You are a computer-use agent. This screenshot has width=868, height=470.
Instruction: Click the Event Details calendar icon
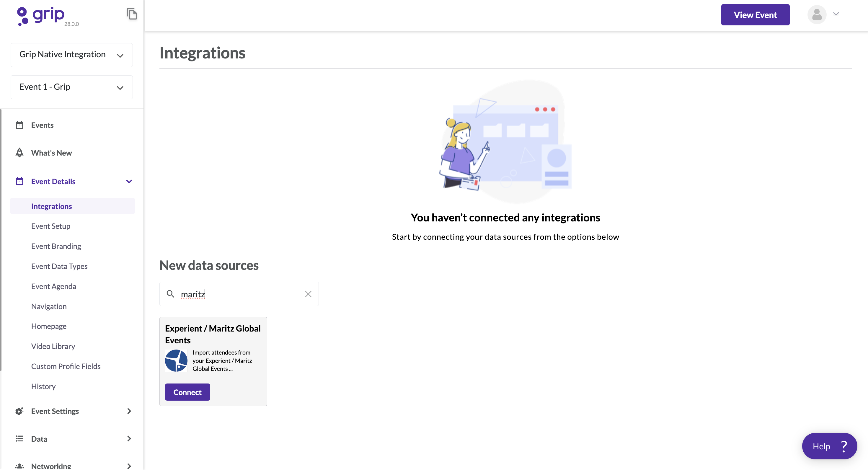(19, 181)
